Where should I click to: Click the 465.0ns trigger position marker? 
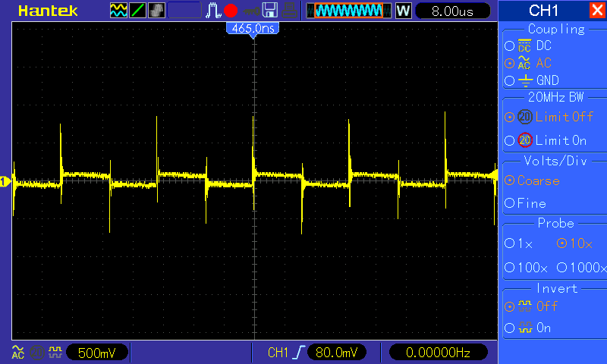pos(253,30)
